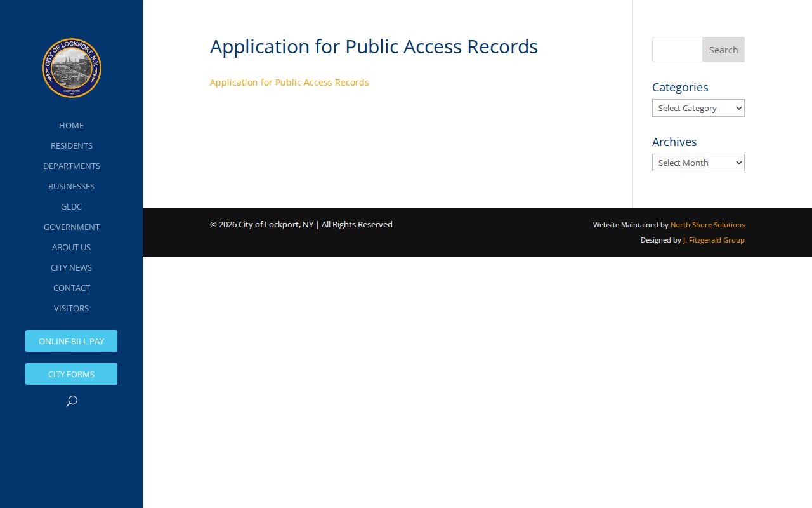Follow the J. Fitzgerald Group link
812x508 pixels.
[x=714, y=240]
